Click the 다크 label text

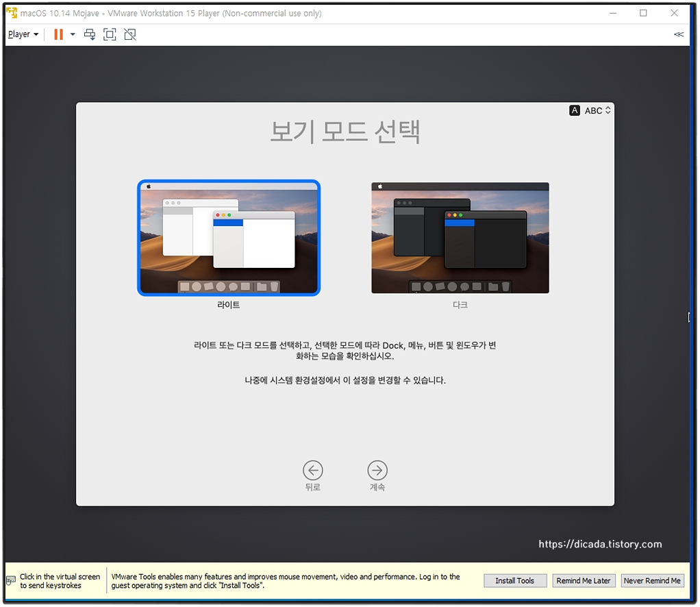click(x=460, y=305)
